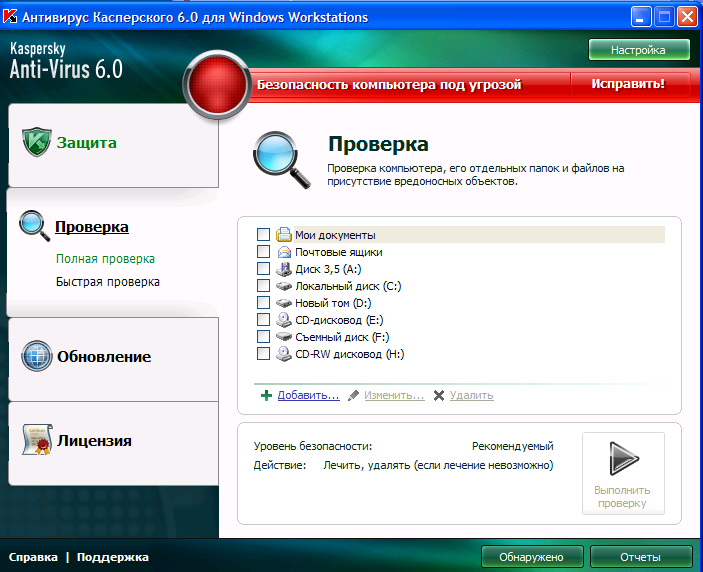Check the Съемный диск (F:) checkbox
This screenshot has height=572, width=703.
click(x=263, y=337)
